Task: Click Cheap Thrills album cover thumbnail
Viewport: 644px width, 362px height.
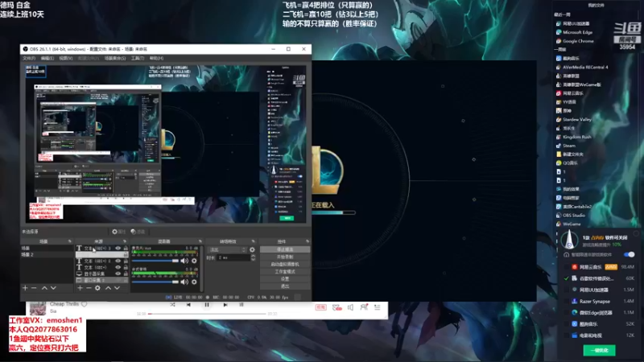Action: click(x=37, y=309)
